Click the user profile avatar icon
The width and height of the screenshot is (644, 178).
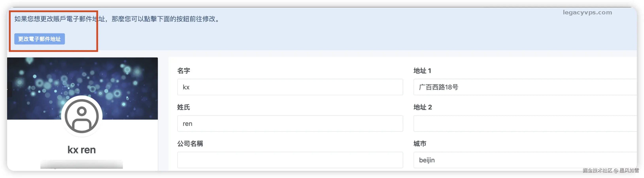tap(81, 116)
